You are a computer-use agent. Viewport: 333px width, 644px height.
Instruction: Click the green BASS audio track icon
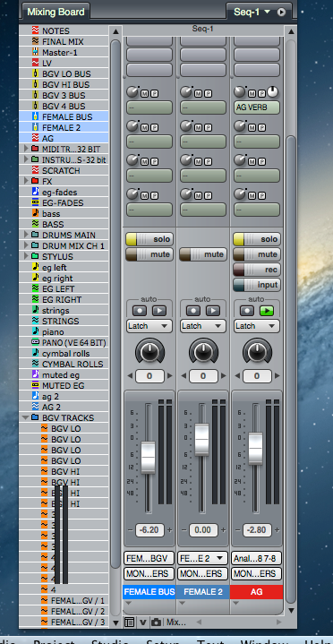tap(35, 224)
